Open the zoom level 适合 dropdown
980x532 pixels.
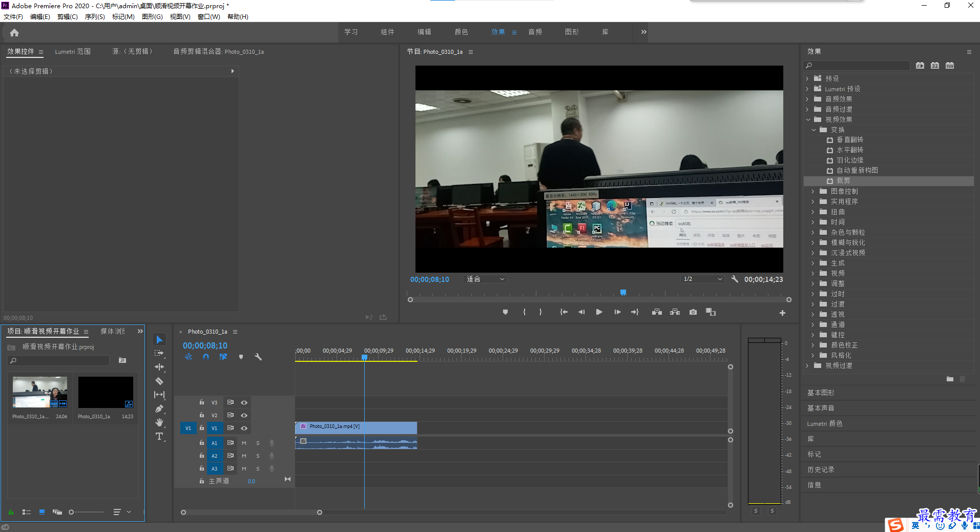coord(485,279)
